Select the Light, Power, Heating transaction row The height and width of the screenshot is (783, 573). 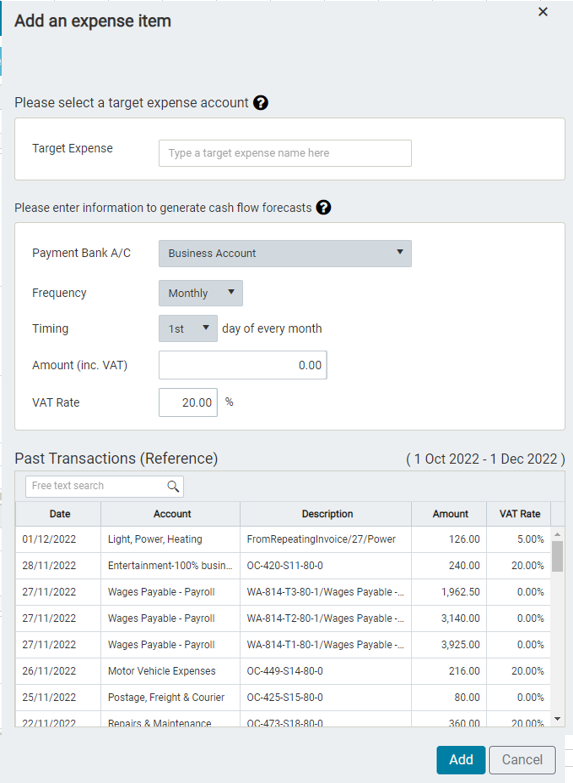pos(283,539)
